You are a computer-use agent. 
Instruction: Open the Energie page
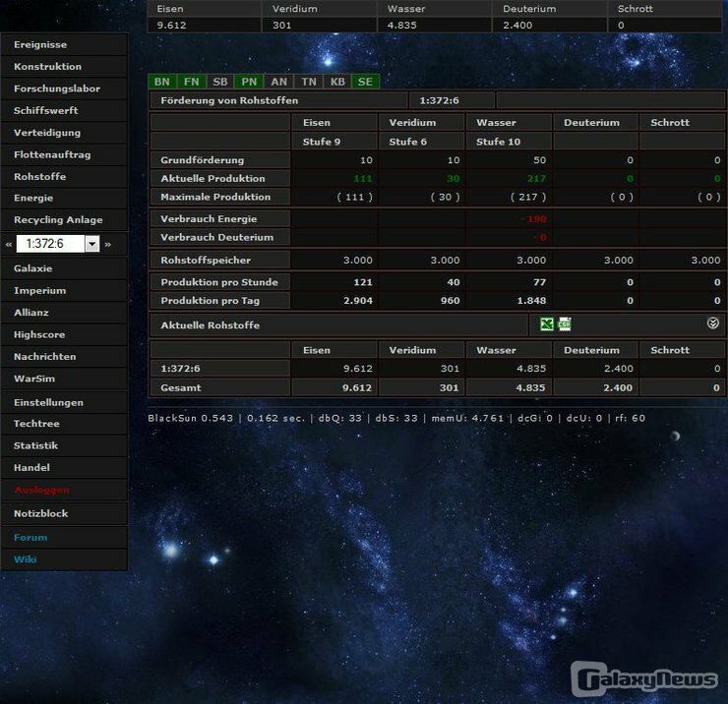[64, 198]
